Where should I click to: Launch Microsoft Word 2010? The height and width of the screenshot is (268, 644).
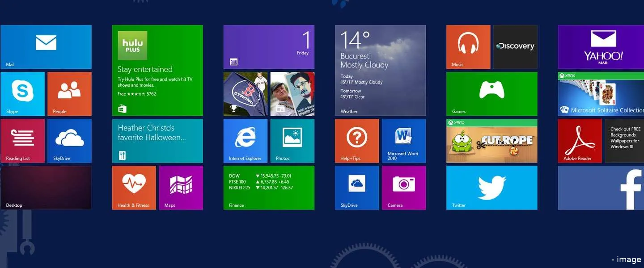[404, 141]
